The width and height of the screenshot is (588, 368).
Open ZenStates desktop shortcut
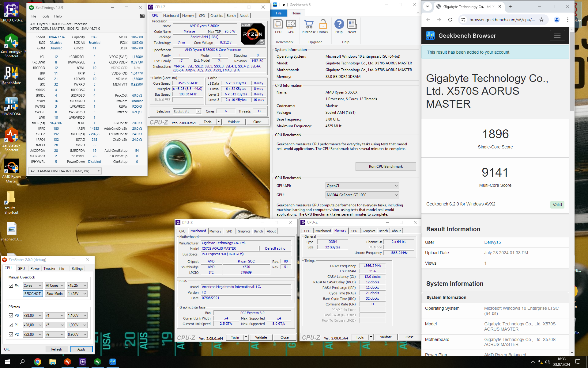coord(12,140)
